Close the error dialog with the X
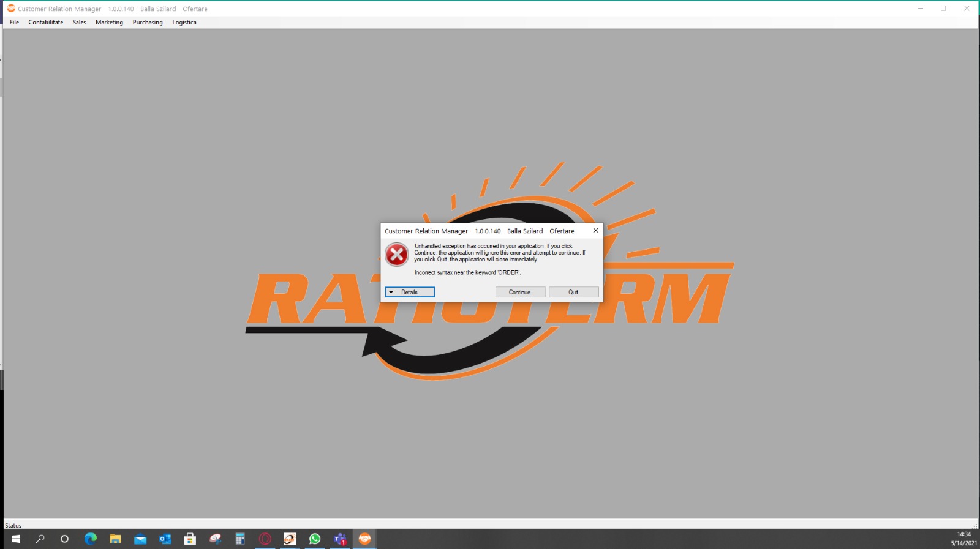Viewport: 980px width, 549px height. [x=595, y=231]
